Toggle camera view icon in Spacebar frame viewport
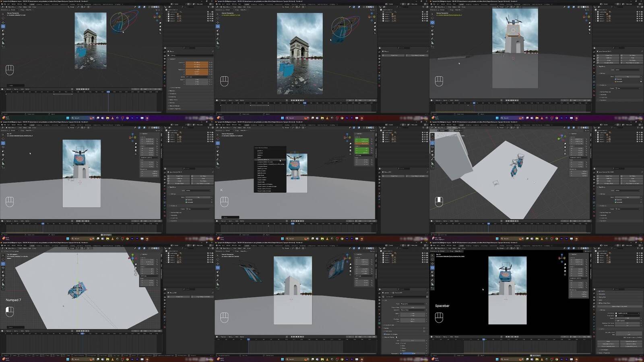The height and width of the screenshot is (362, 644). (x=565, y=271)
